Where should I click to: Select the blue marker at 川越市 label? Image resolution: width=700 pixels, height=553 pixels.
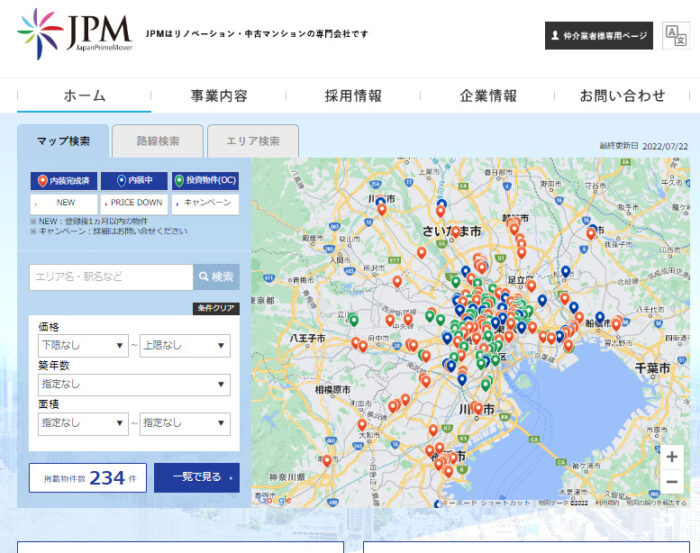pyautogui.click(x=380, y=202)
